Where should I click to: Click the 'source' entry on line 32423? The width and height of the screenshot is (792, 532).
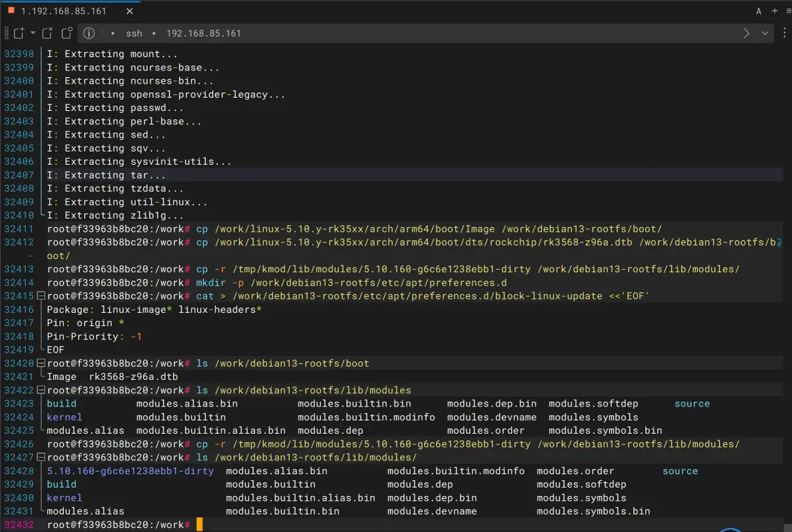pos(692,404)
